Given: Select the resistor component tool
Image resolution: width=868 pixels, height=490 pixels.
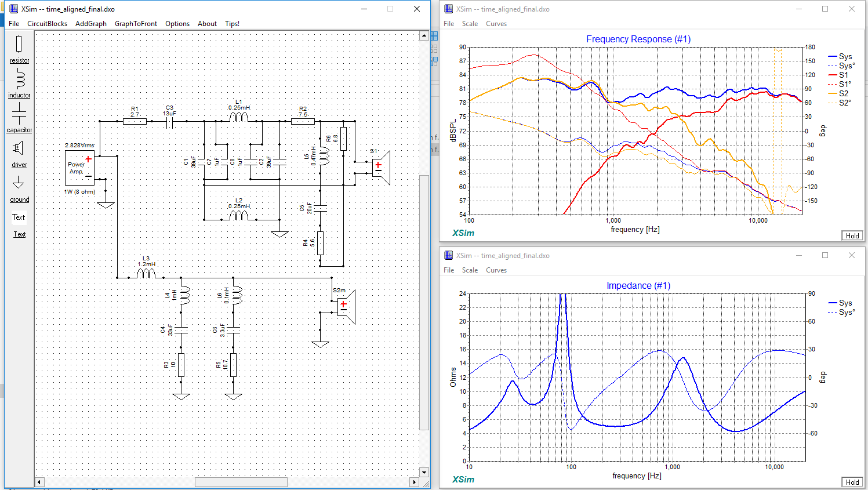Looking at the screenshot, I should point(19,49).
